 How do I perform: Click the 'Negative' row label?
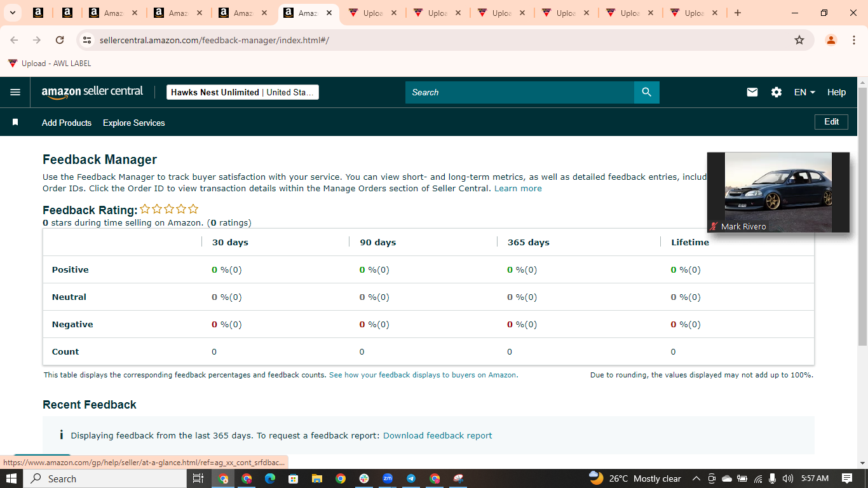(72, 324)
